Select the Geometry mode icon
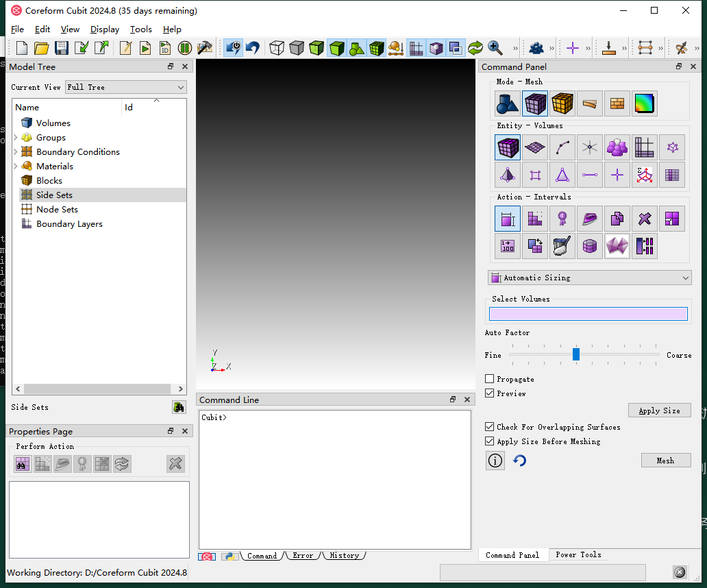The height and width of the screenshot is (588, 707). (x=508, y=103)
